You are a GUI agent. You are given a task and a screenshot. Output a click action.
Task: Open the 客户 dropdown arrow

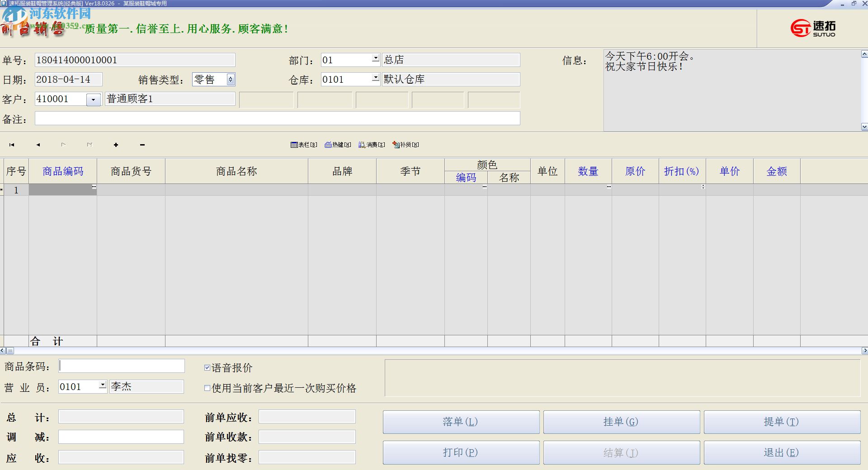(x=94, y=99)
